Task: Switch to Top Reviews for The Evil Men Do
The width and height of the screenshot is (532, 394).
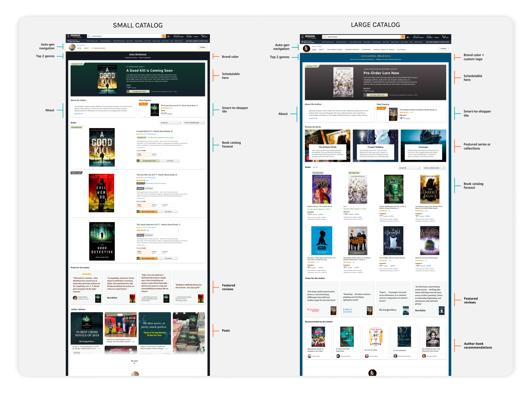Action: tap(149, 189)
